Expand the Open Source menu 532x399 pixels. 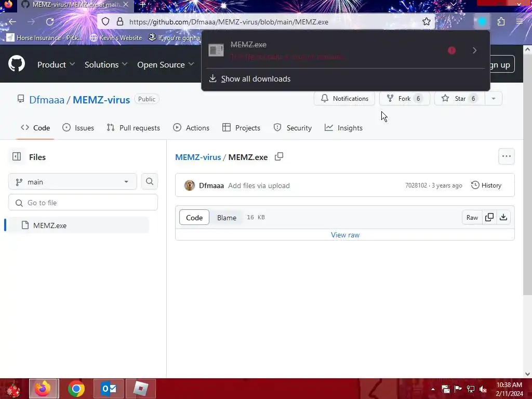coord(166,64)
